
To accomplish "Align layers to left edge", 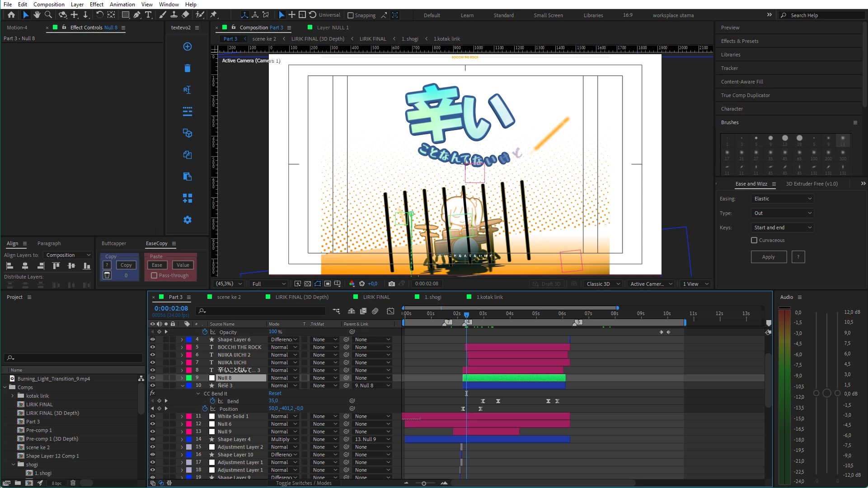I will [9, 266].
